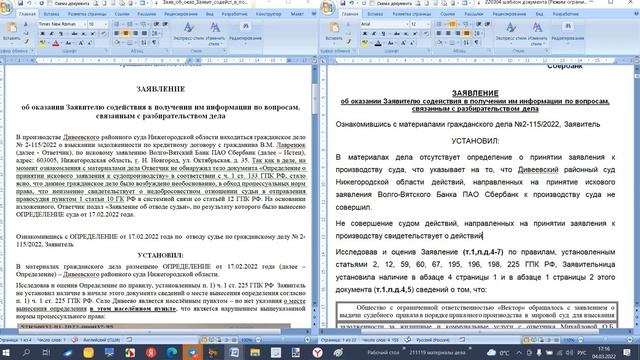Grow font size in the left Word window
The width and height of the screenshot is (640, 360).
click(x=82, y=42)
